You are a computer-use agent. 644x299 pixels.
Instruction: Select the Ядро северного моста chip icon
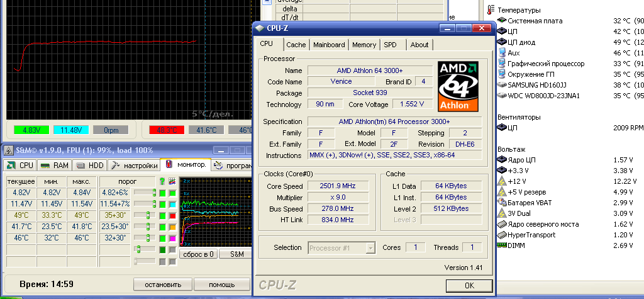502,224
